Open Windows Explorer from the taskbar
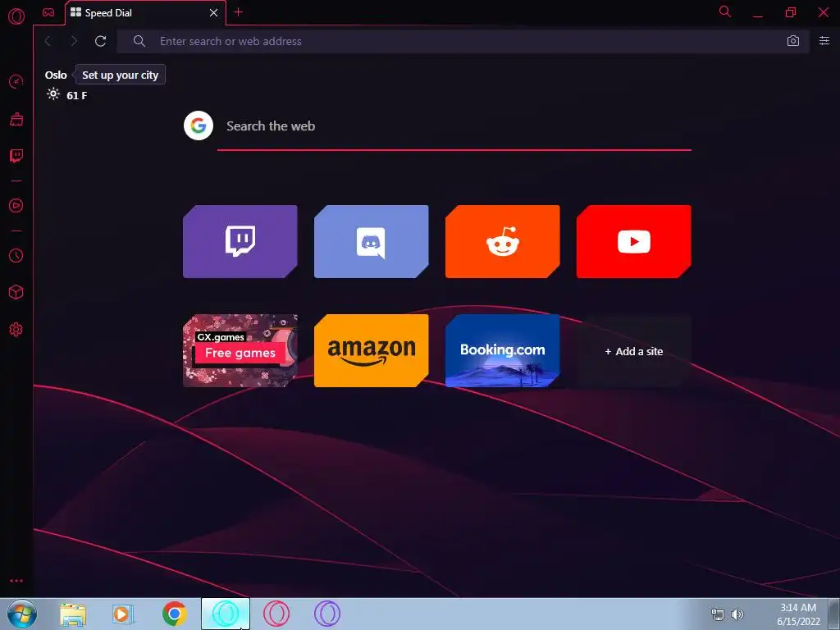 click(x=73, y=614)
